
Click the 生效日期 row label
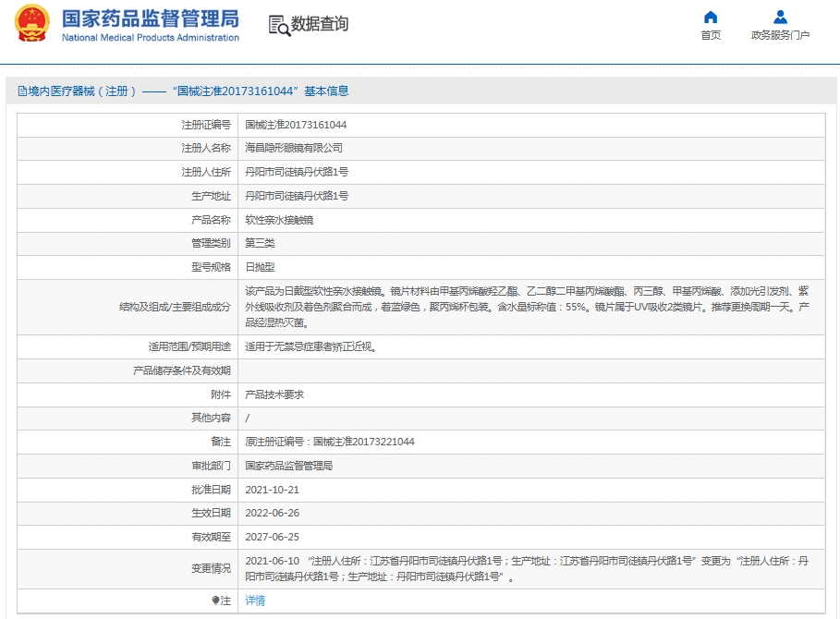[x=211, y=513]
